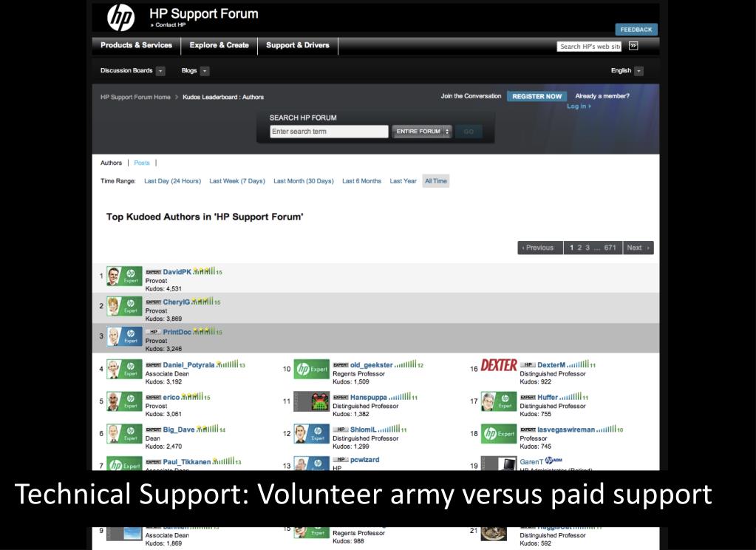Click the REGISTER NOW button
Image resolution: width=756 pixels, height=550 pixels.
537,97
